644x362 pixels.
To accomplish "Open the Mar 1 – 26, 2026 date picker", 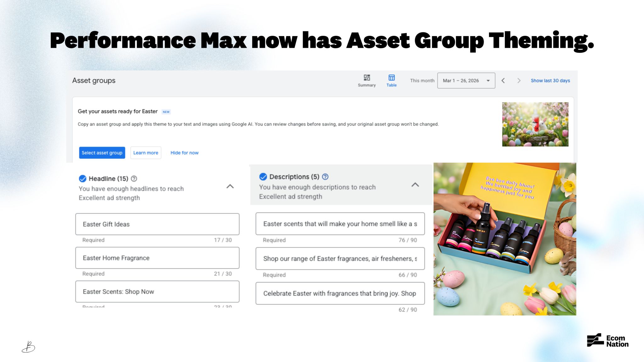I will tap(466, 80).
